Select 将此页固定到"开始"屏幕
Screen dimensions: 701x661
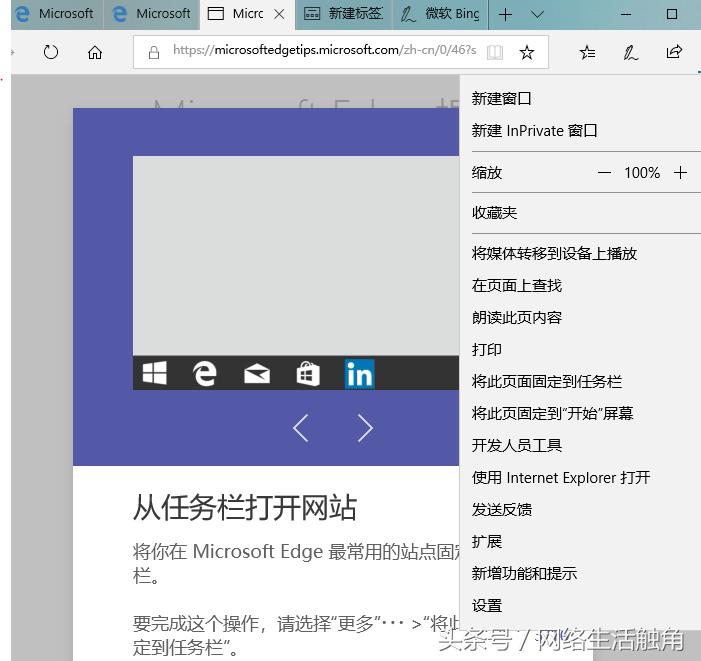pyautogui.click(x=552, y=413)
